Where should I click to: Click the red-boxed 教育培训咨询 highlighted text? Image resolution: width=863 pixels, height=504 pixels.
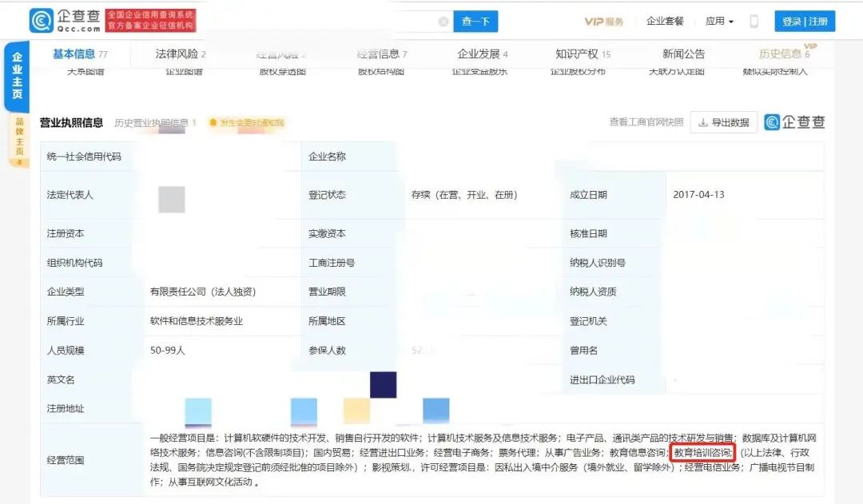pos(702,450)
